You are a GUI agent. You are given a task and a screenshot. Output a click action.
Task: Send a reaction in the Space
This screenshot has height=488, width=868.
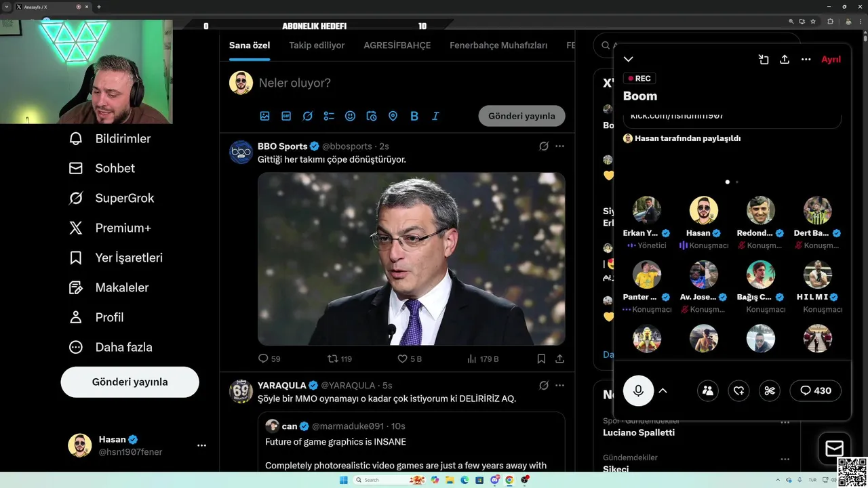(739, 390)
